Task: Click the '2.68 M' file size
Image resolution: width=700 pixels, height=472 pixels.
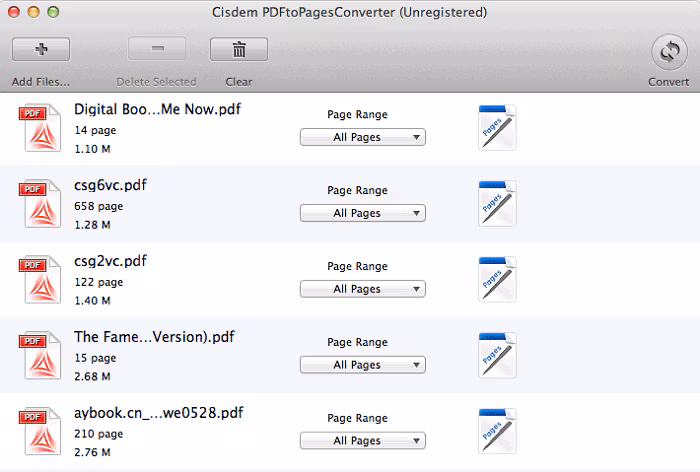Action: click(92, 377)
